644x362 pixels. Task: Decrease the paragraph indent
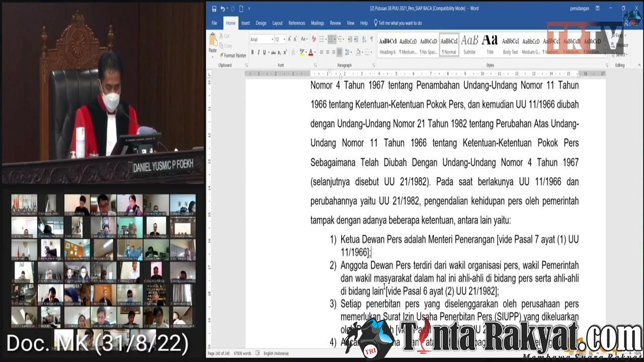click(350, 39)
